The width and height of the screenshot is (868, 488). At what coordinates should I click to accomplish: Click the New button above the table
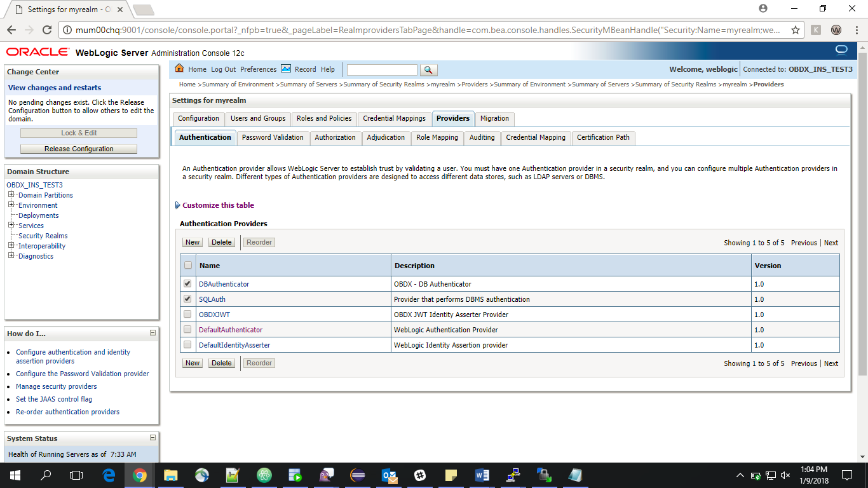point(193,242)
